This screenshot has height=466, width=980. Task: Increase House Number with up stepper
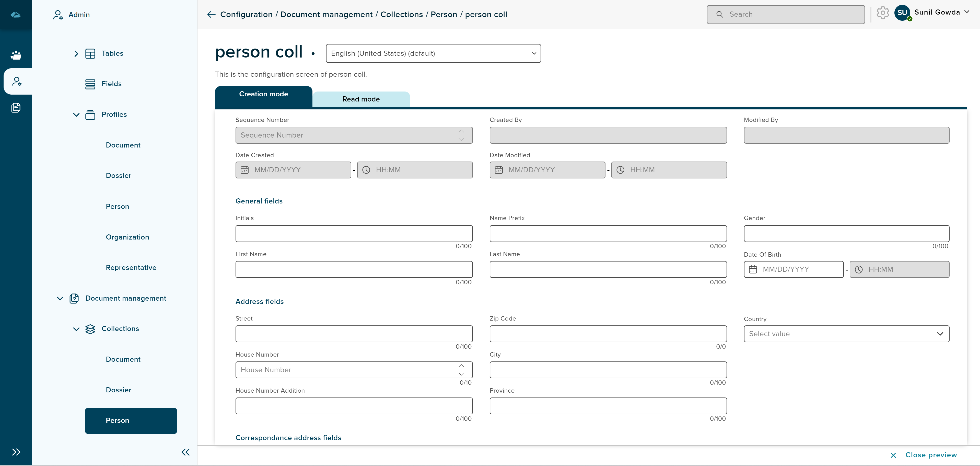pos(461,366)
